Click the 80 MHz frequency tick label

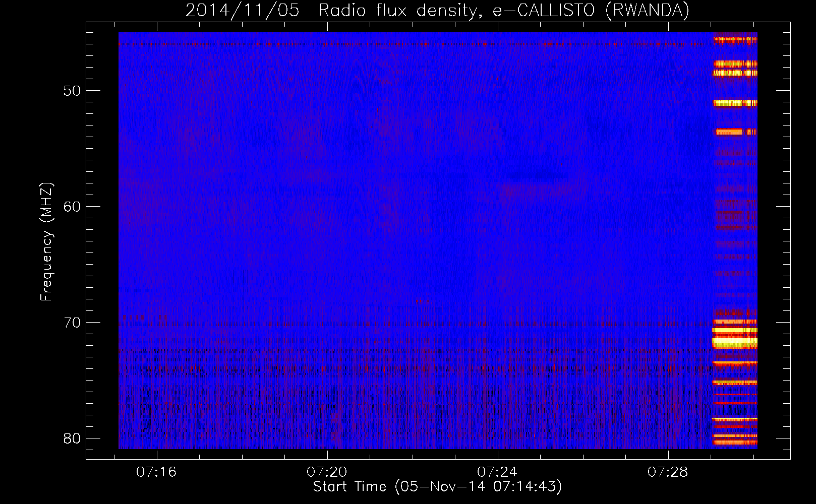tap(72, 438)
